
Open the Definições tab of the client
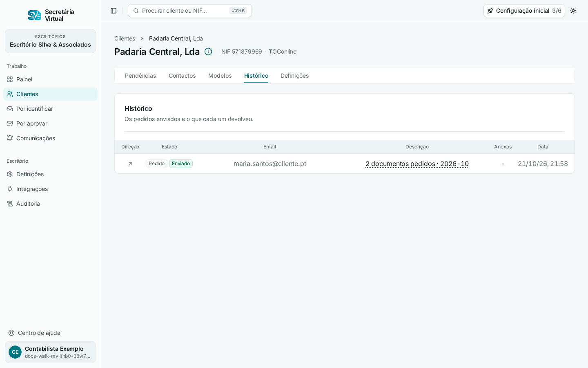pyautogui.click(x=294, y=76)
